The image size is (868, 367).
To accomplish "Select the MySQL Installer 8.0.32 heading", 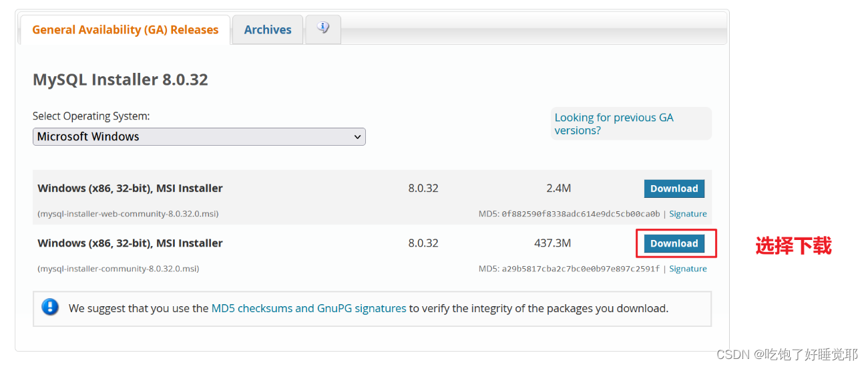I will tap(120, 80).
